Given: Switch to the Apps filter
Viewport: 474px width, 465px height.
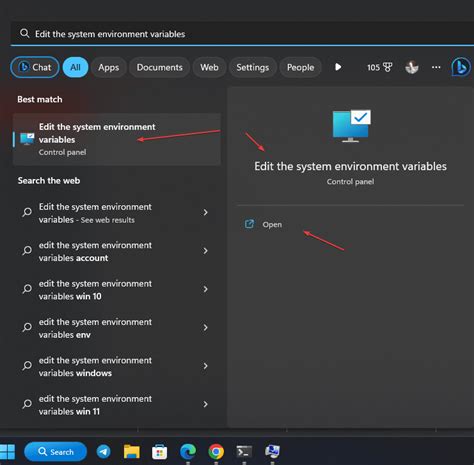Looking at the screenshot, I should pyautogui.click(x=109, y=67).
